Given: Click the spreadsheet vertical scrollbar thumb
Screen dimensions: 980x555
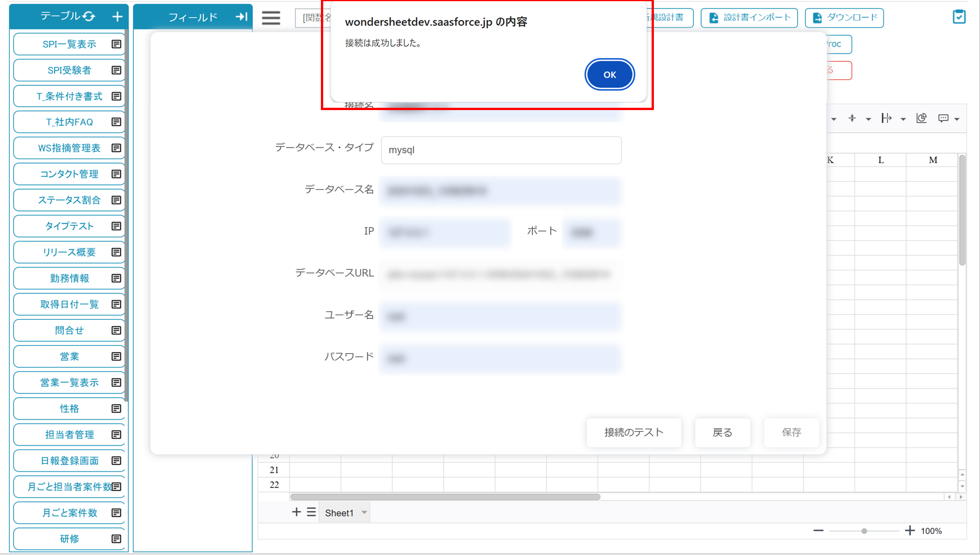Looking at the screenshot, I should tap(962, 210).
